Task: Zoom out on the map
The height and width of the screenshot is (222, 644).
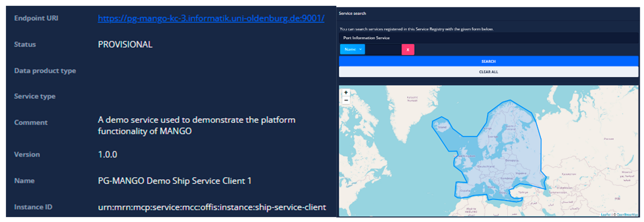Action: (346, 100)
